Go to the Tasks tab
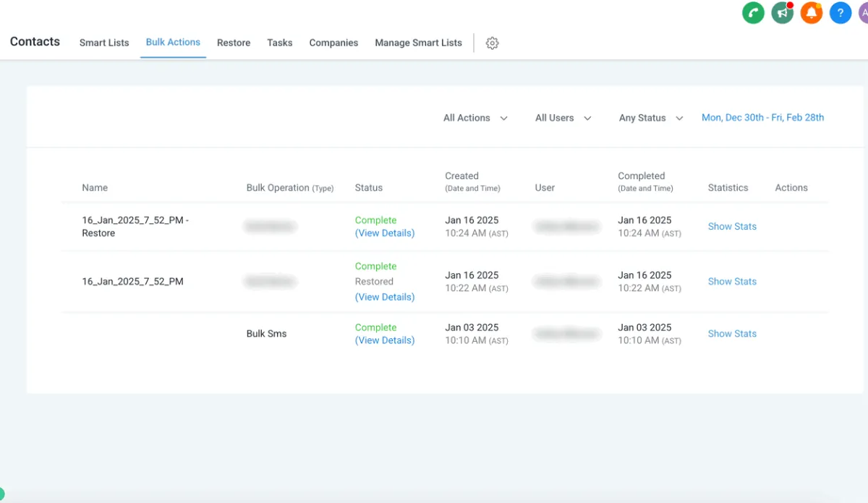This screenshot has height=503, width=868. point(279,43)
